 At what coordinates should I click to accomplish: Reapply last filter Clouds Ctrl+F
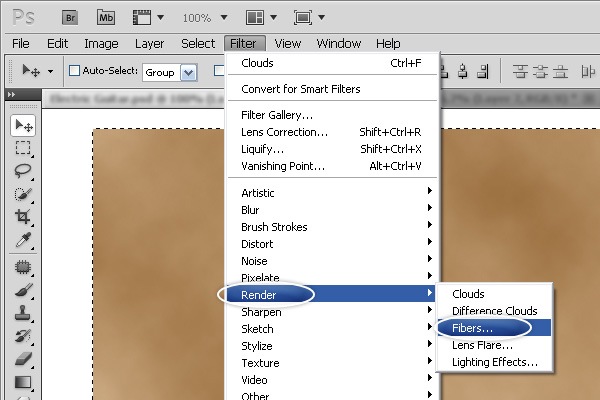pos(333,63)
